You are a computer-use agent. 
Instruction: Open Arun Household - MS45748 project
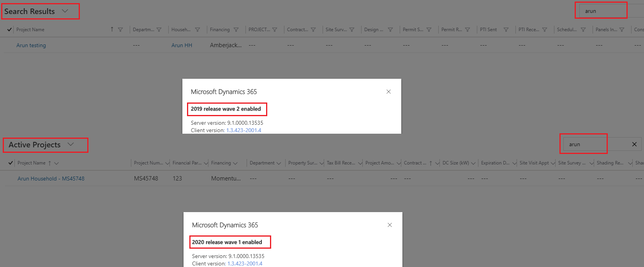(51, 179)
